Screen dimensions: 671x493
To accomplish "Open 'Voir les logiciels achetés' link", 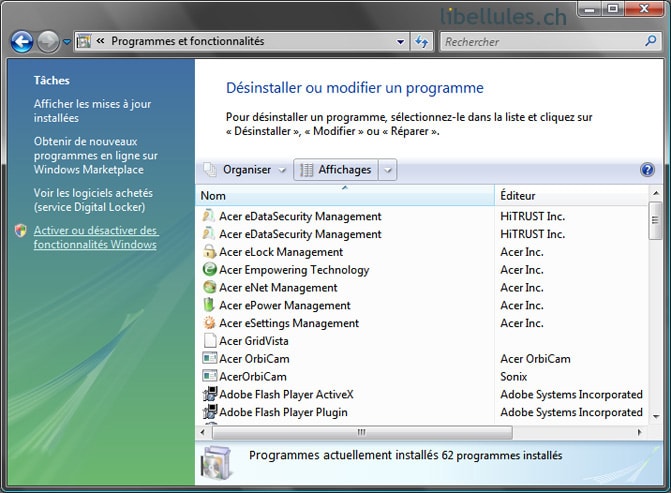I will [93, 200].
